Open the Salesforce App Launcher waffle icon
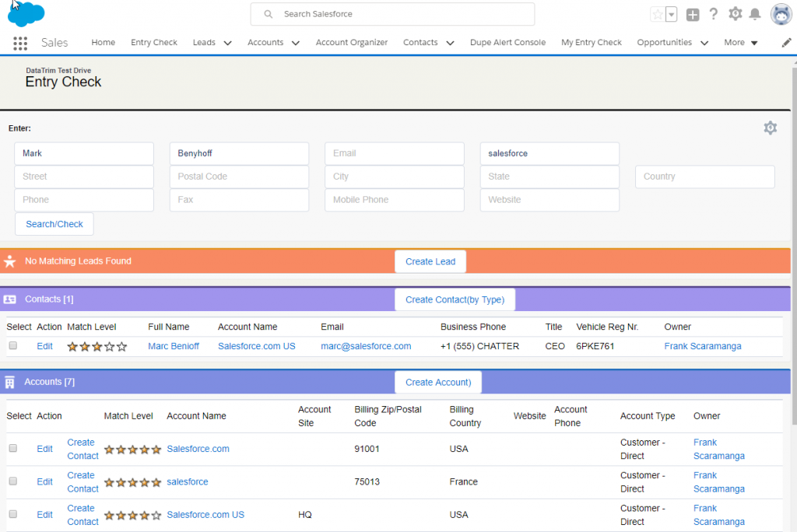Screen dimensions: 797x532 click(20, 43)
